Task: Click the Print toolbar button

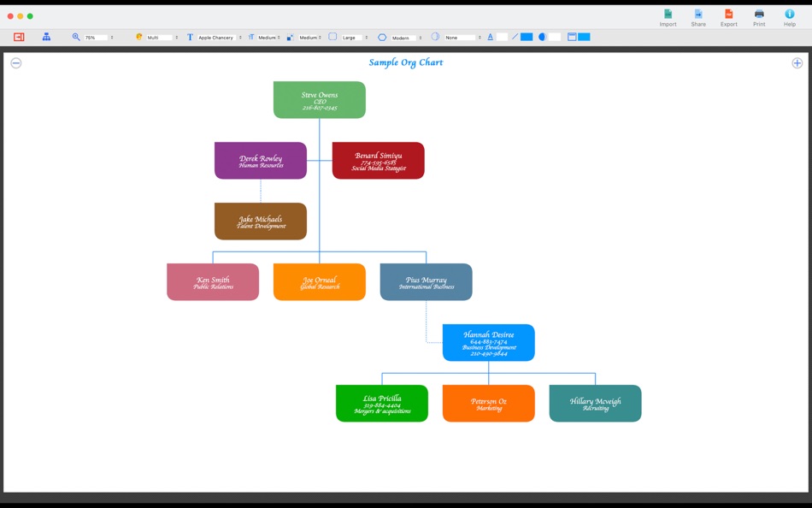Action: pos(759,18)
